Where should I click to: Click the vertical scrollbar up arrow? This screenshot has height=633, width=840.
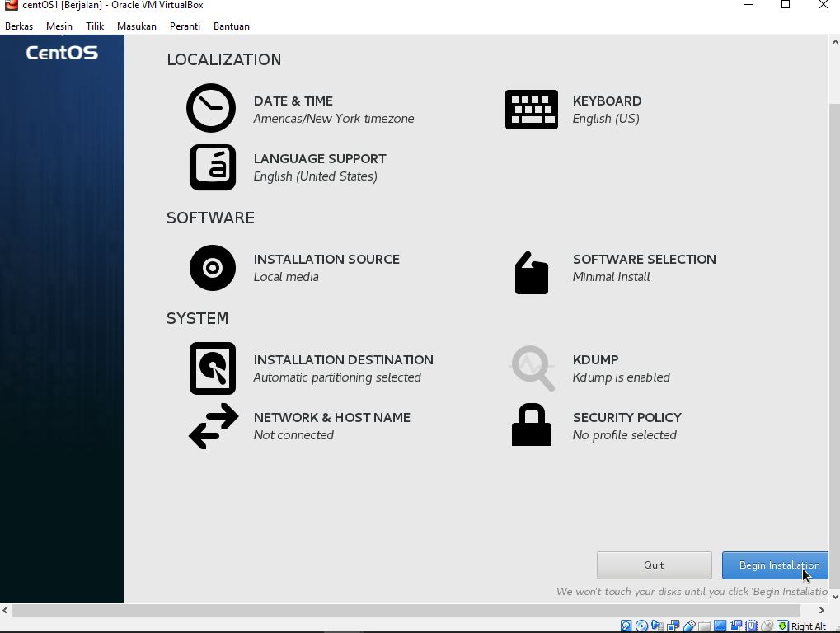[x=835, y=42]
